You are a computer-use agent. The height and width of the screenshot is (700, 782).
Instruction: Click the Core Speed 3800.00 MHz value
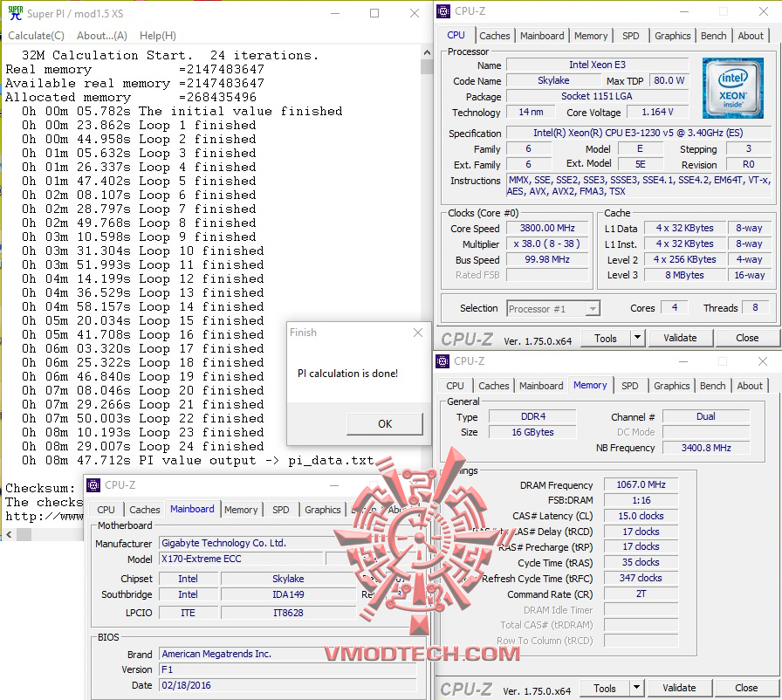pyautogui.click(x=547, y=228)
